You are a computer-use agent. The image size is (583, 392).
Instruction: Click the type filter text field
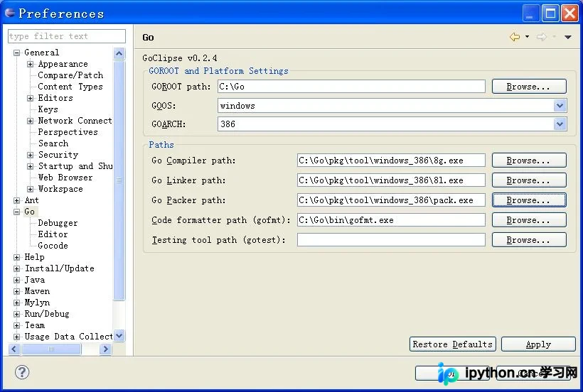click(67, 36)
